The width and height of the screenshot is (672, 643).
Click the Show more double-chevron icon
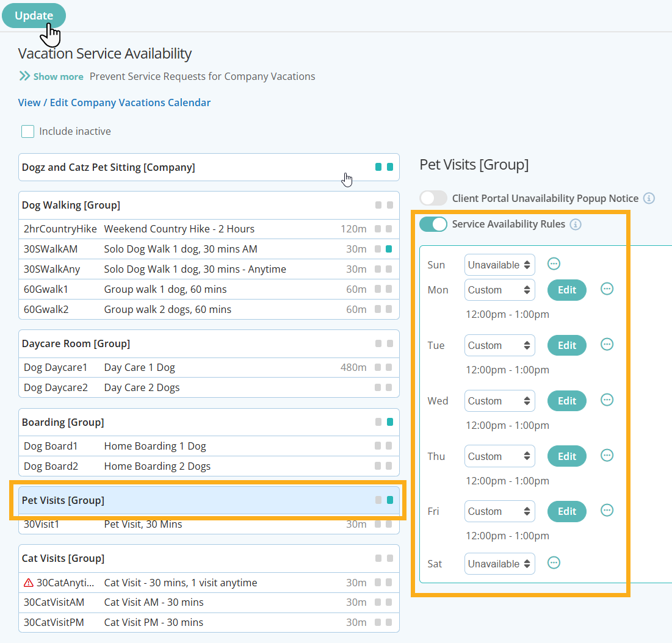click(24, 76)
